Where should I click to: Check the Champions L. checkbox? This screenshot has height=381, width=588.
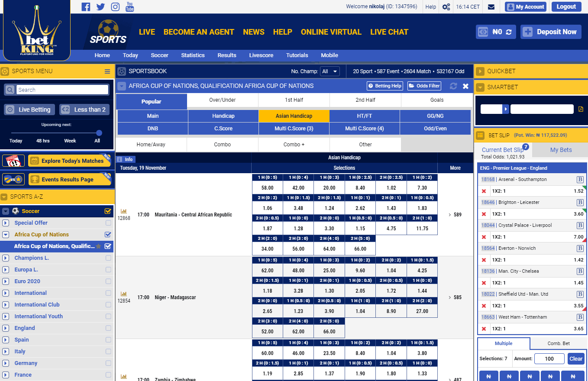point(108,258)
